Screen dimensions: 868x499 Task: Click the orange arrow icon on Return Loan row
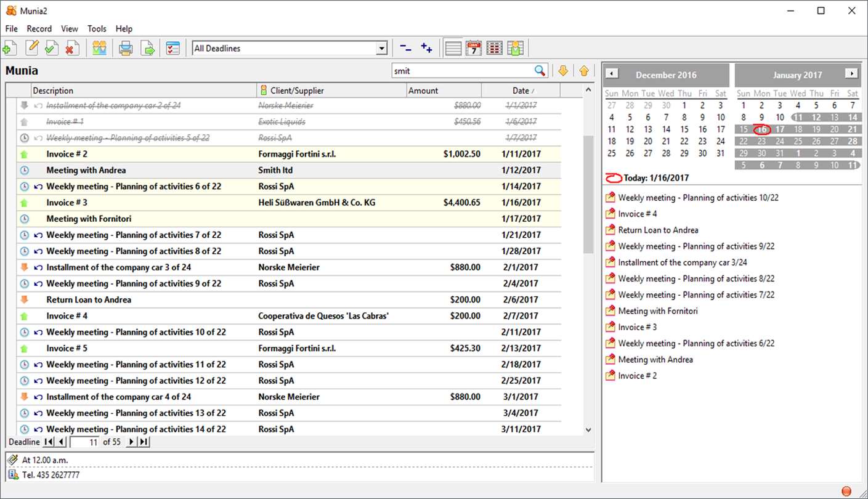(x=25, y=300)
